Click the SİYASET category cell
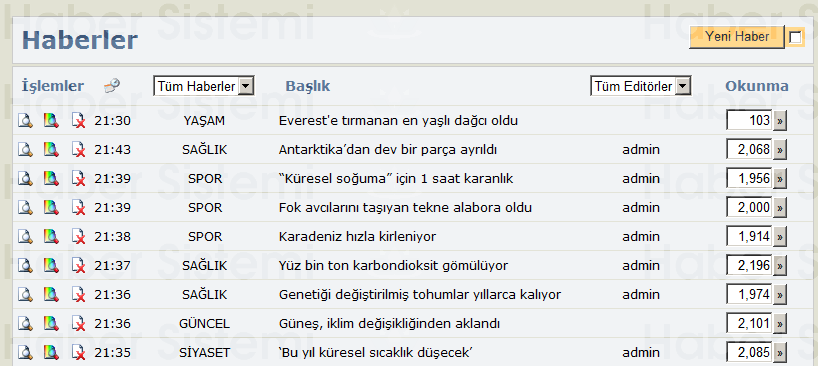This screenshot has width=818, height=366. point(204,353)
